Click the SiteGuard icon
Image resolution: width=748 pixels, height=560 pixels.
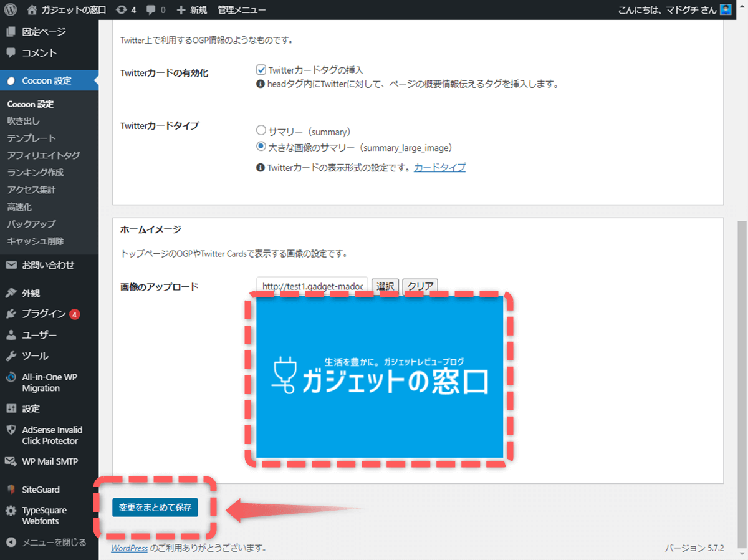pyautogui.click(x=11, y=490)
